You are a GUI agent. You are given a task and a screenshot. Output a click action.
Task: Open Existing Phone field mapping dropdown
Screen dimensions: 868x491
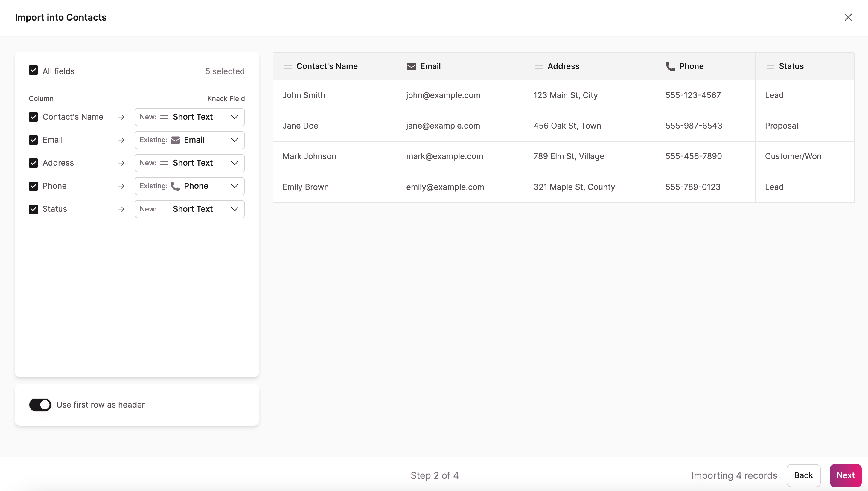tap(190, 186)
